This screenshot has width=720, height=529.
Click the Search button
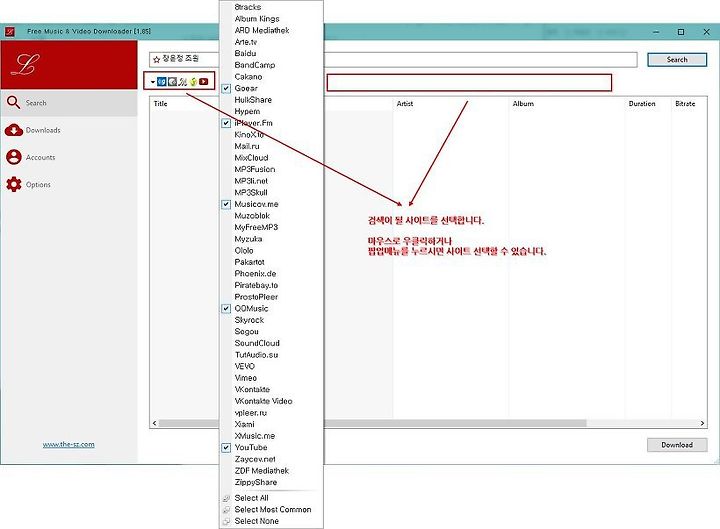677,60
